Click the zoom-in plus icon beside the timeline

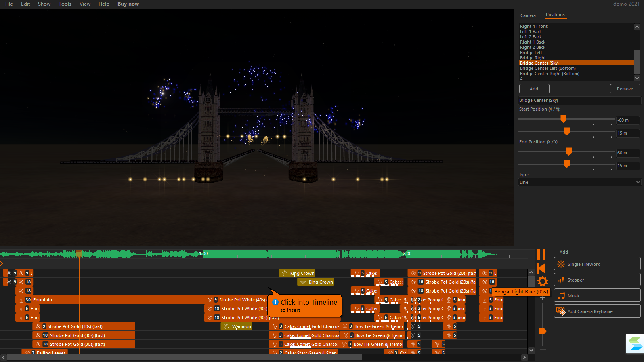tap(543, 298)
